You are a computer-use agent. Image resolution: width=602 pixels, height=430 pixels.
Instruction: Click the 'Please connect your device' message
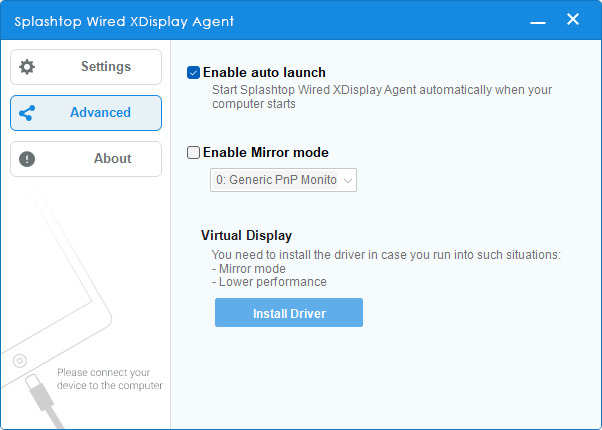pyautogui.click(x=110, y=379)
